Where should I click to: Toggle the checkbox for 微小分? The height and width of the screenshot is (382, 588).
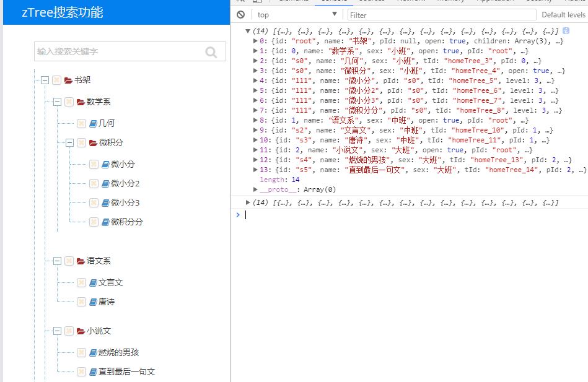pos(94,164)
